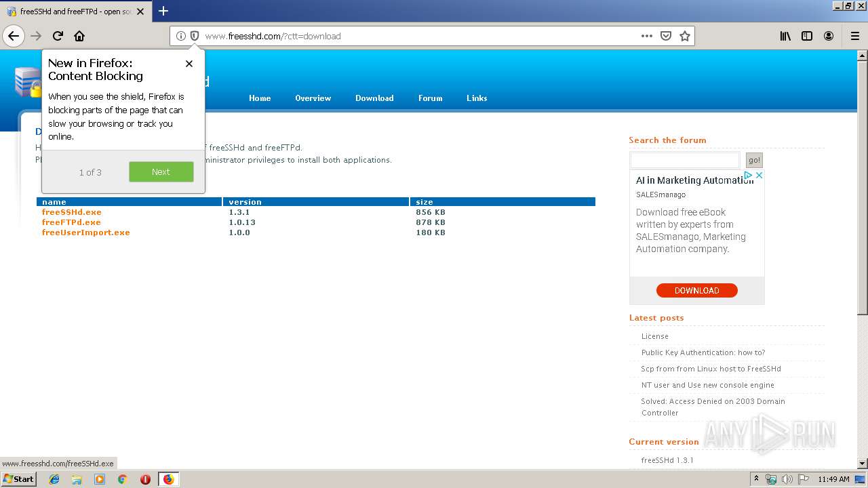Download freeUserImport.exe
The height and width of the screenshot is (488, 868).
tap(86, 232)
